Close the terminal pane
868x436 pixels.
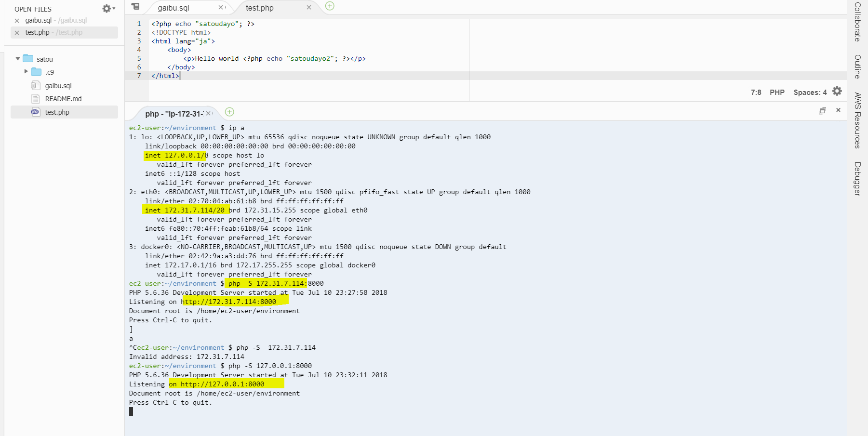coord(838,110)
